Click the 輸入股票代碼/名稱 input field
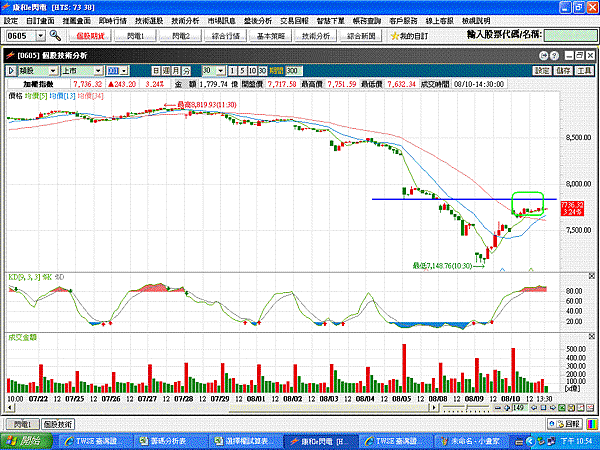Viewport: 600px width, 450px height. (570, 36)
